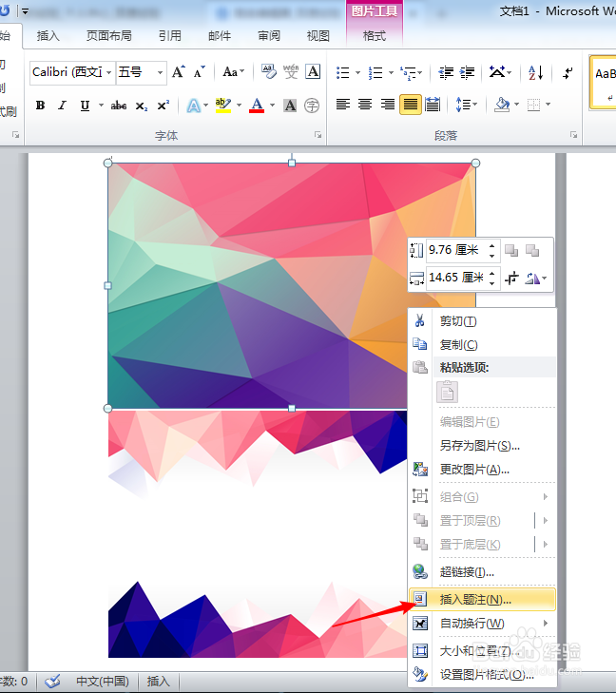Open font color dropdown arrow
Screen dimensions: 616x693
272,106
